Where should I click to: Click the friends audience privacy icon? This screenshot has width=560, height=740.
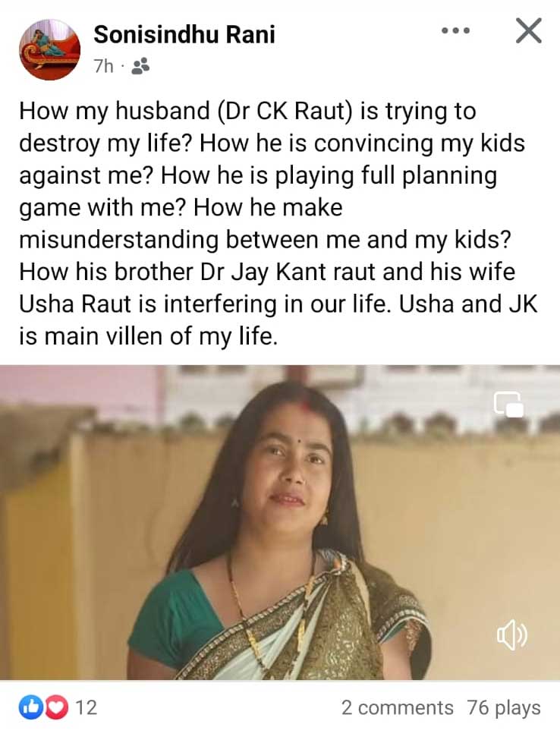coord(140,67)
